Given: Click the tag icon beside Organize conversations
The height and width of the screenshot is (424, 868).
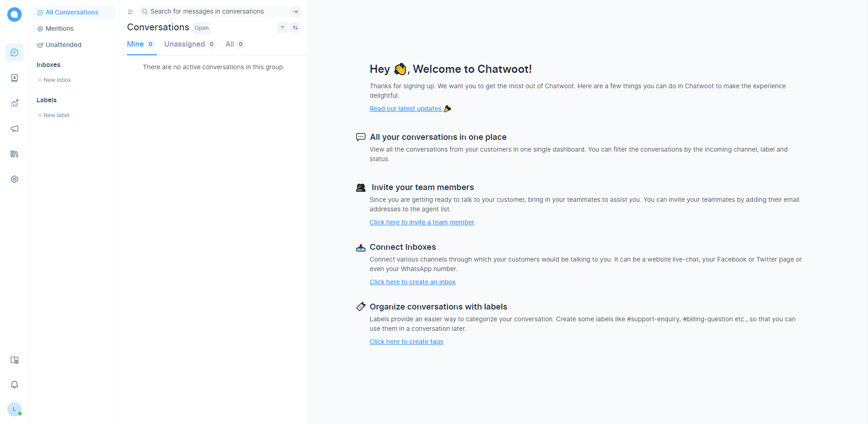Looking at the screenshot, I should point(361,307).
